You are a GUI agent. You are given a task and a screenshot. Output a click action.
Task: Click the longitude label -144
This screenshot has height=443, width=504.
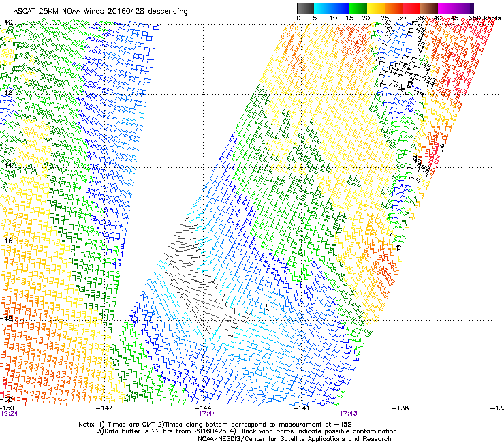[203, 408]
